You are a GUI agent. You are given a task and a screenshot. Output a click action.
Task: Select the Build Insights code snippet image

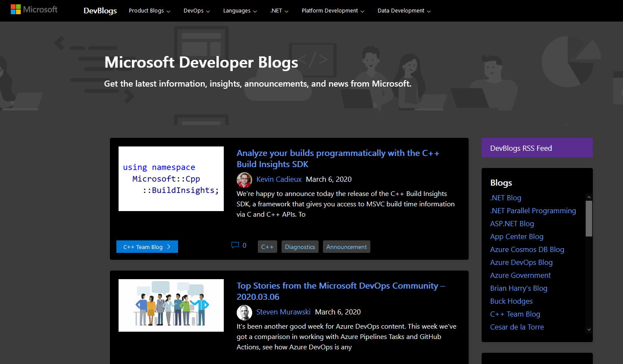(x=171, y=179)
